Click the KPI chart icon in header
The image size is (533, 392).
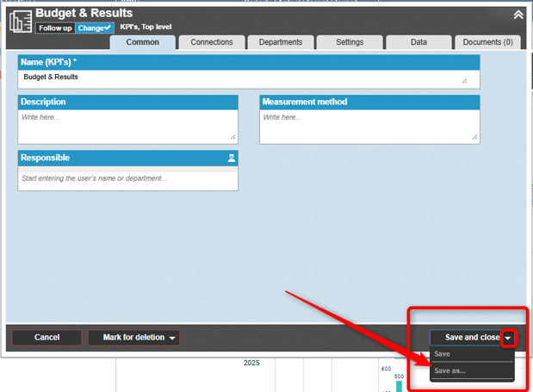click(x=20, y=21)
